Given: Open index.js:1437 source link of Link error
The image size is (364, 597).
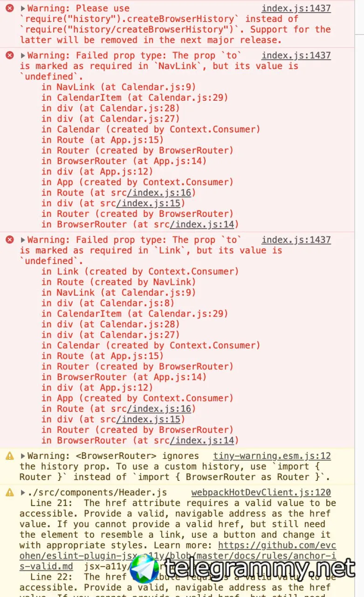Looking at the screenshot, I should (x=296, y=240).
